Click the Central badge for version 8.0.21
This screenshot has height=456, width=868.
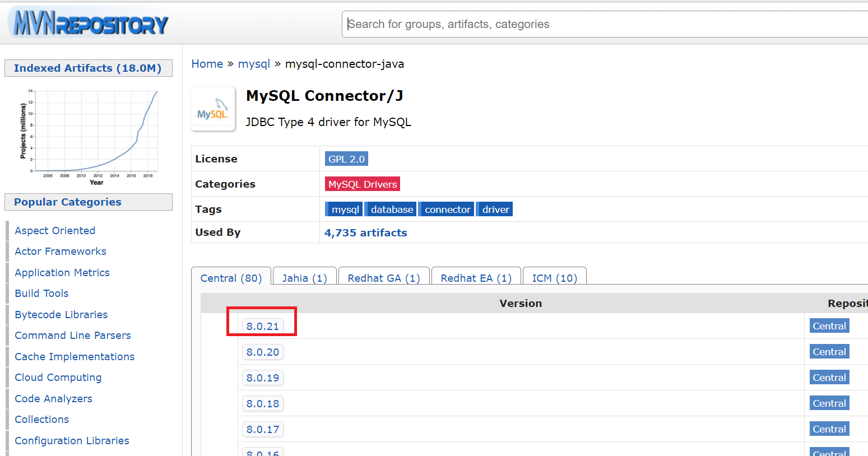[829, 326]
